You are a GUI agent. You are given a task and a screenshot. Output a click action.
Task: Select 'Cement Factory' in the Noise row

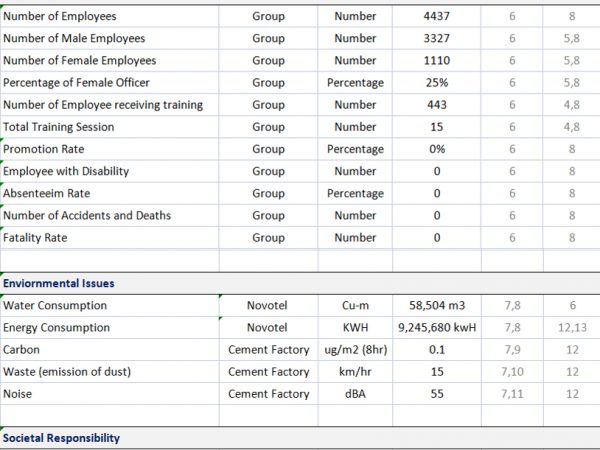coord(269,395)
